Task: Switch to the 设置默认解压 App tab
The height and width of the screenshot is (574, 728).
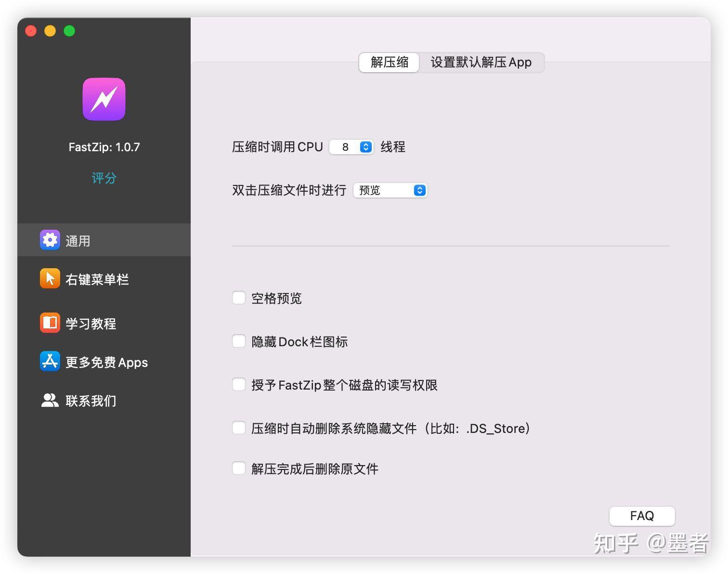Action: [x=481, y=62]
